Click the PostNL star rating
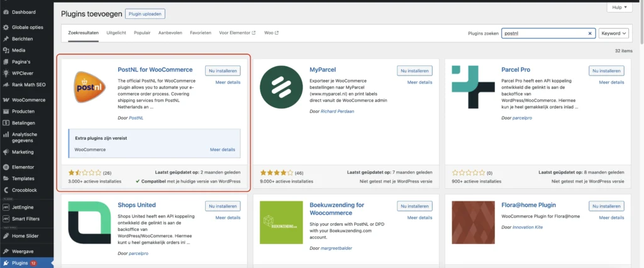The height and width of the screenshot is (268, 644). pyautogui.click(x=84, y=172)
